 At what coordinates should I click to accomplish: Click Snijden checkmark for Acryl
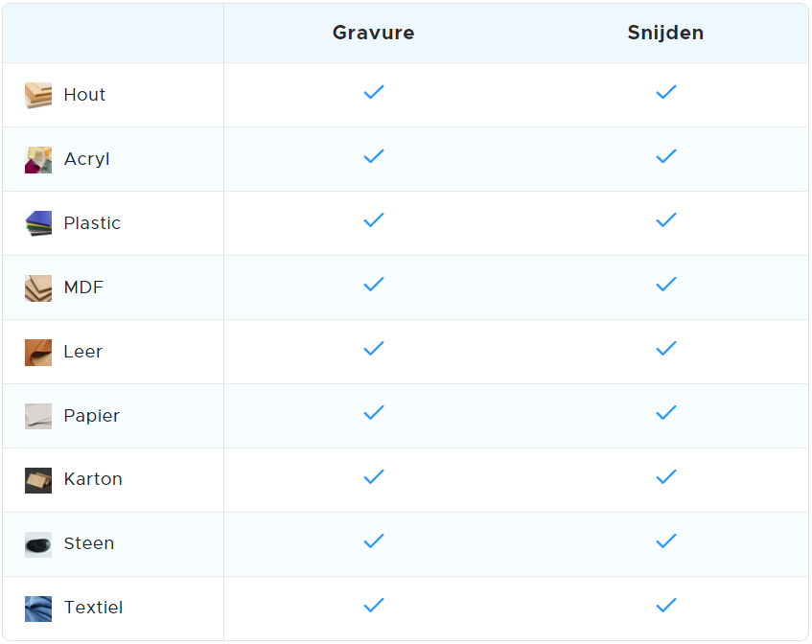pyautogui.click(x=666, y=156)
